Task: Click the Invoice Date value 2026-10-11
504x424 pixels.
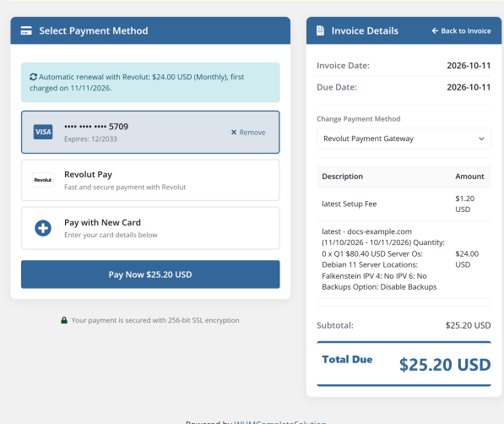Action: (469, 65)
